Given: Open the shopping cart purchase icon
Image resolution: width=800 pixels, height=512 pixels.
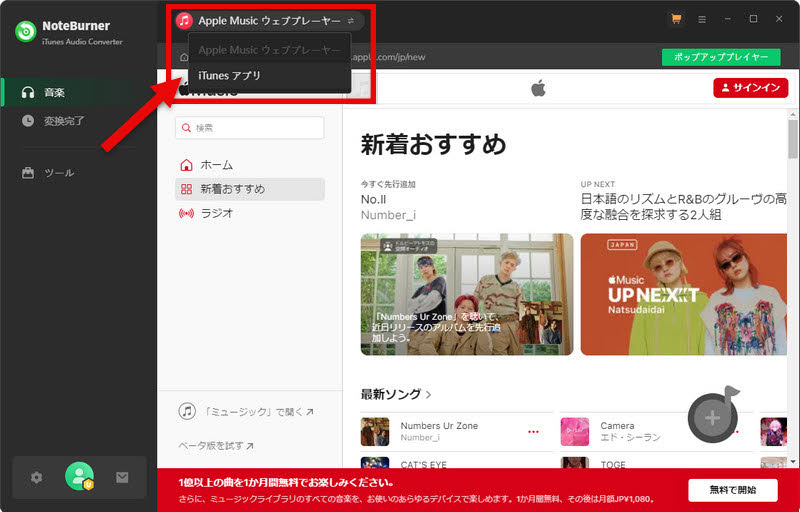Looking at the screenshot, I should point(676,19).
